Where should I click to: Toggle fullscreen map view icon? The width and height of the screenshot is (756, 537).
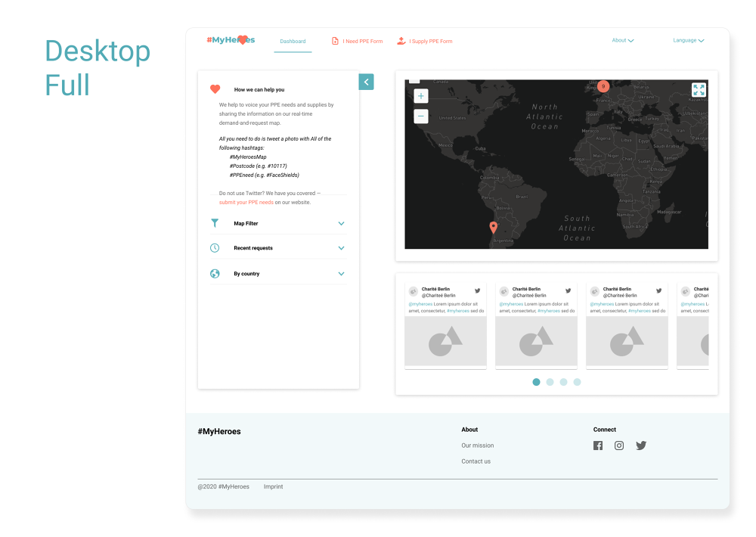click(x=699, y=90)
